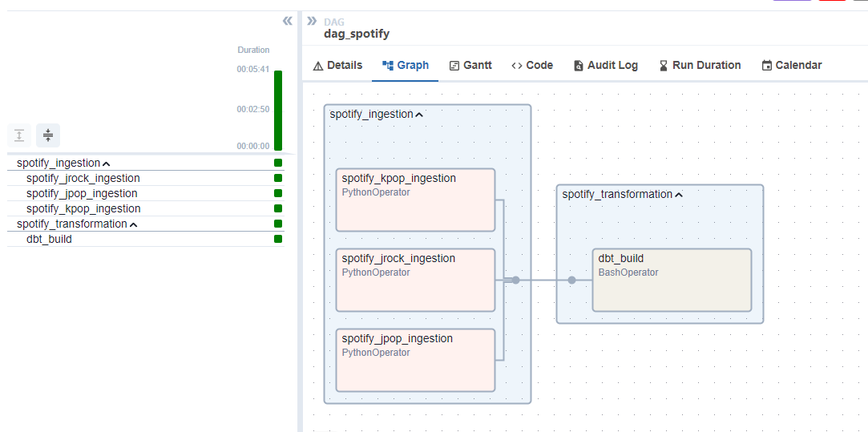Click the dag_spotify title

pyautogui.click(x=357, y=34)
